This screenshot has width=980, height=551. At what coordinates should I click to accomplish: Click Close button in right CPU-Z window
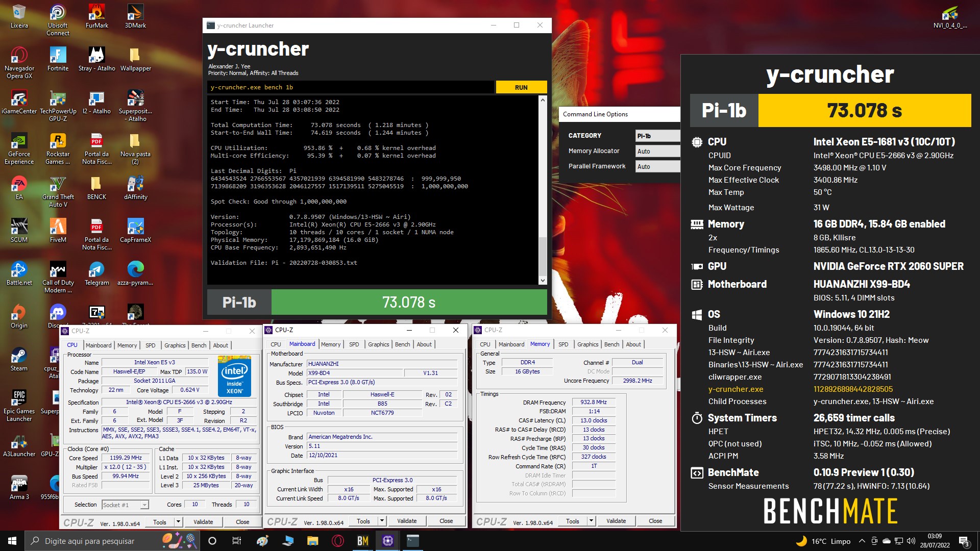pyautogui.click(x=655, y=521)
